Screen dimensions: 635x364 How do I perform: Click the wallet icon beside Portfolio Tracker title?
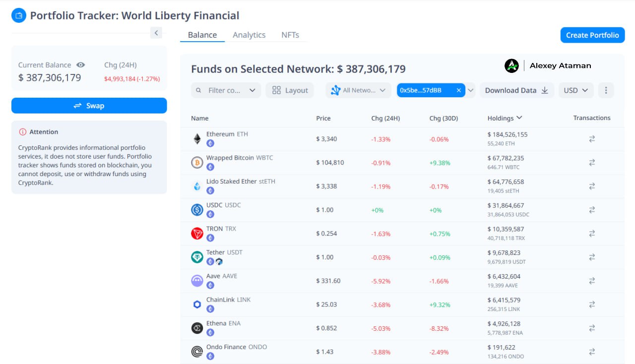coord(18,15)
